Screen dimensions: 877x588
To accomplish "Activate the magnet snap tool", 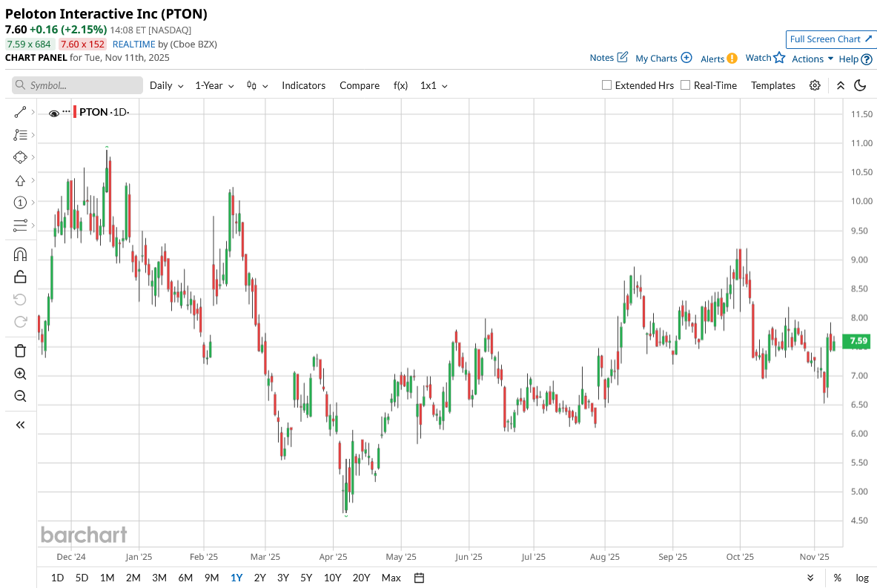I will coord(20,254).
